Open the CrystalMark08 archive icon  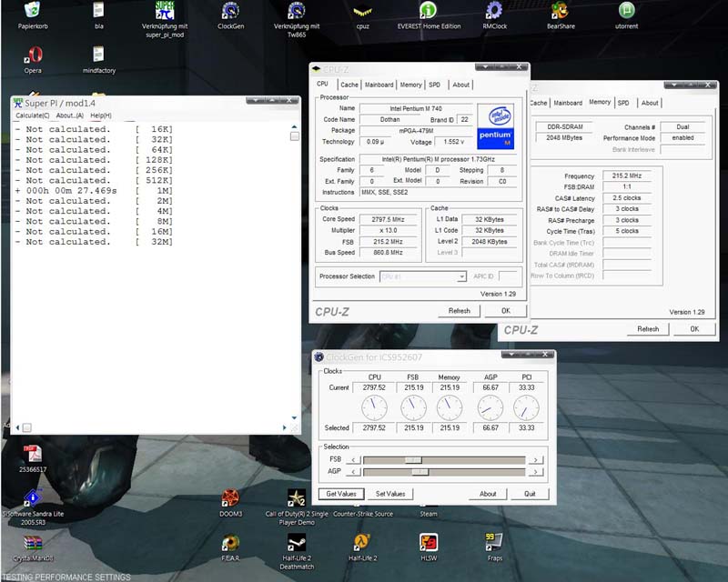(x=33, y=542)
